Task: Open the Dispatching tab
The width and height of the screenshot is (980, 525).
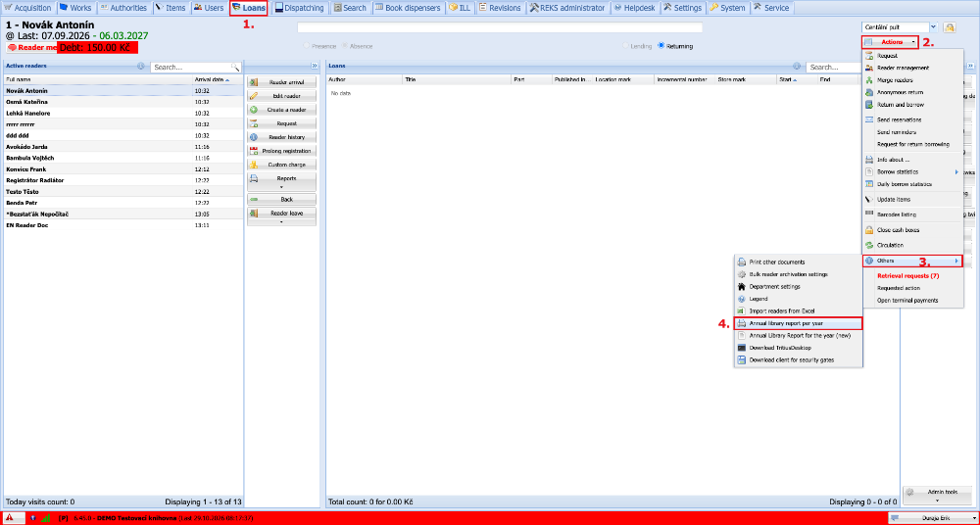Action: click(x=299, y=8)
